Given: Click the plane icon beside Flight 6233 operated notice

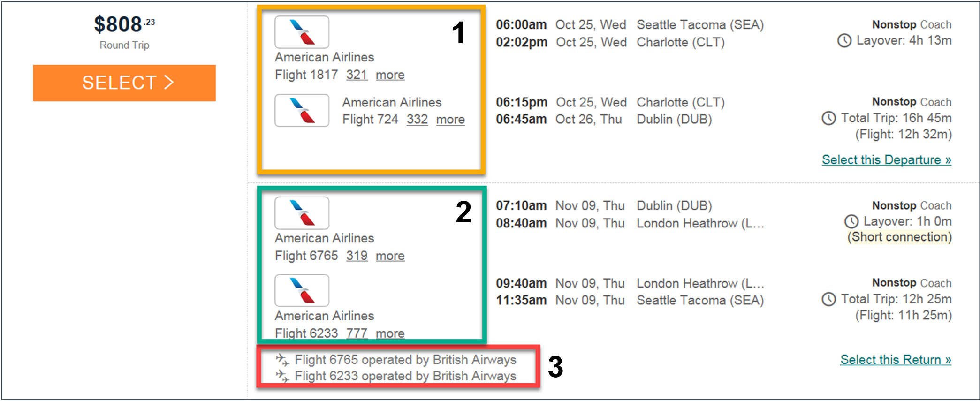Looking at the screenshot, I should click(x=282, y=376).
